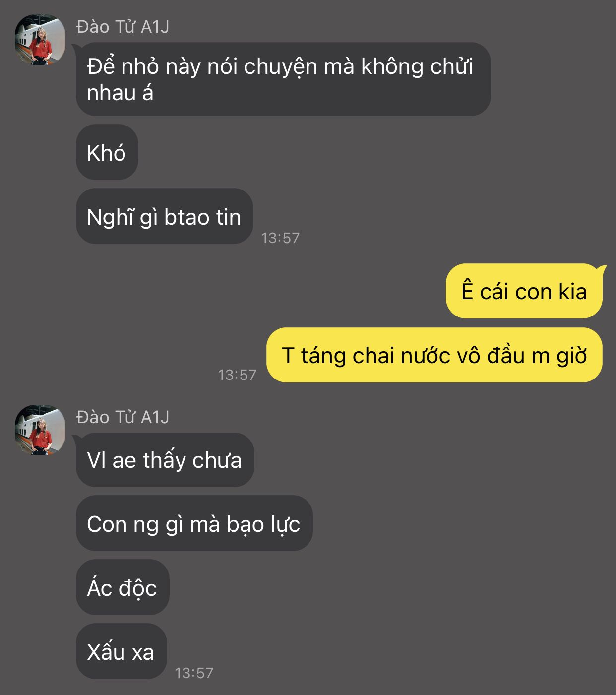
Task: Select the 'Con ng gì mà bạo lực' message
Action: coord(194,523)
